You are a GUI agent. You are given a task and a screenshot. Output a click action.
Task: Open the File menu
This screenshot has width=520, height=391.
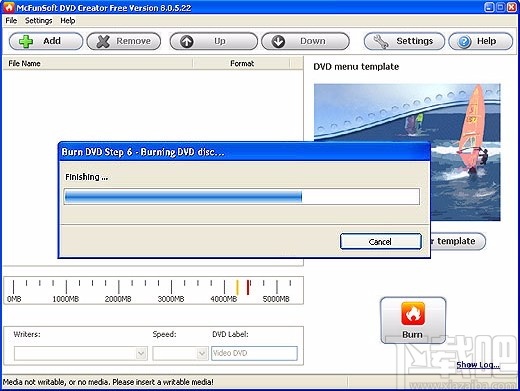11,21
